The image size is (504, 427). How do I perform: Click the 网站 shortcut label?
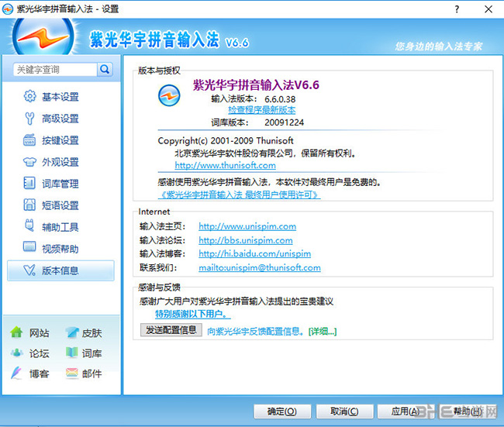click(x=40, y=333)
